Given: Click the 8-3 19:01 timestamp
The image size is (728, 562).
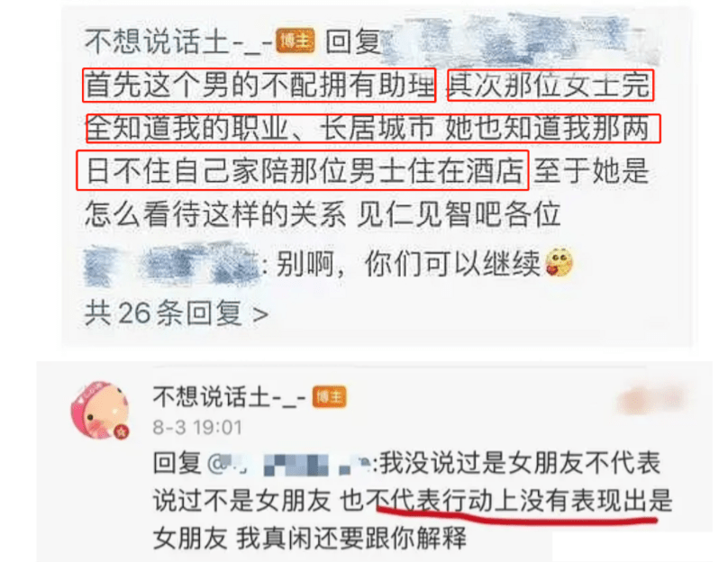Looking at the screenshot, I should coord(198,428).
